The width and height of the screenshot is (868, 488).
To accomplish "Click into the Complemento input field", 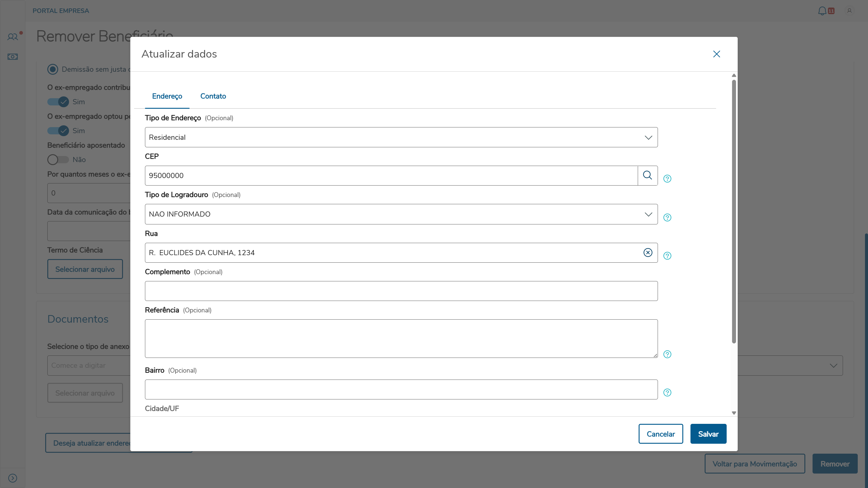I will click(401, 291).
